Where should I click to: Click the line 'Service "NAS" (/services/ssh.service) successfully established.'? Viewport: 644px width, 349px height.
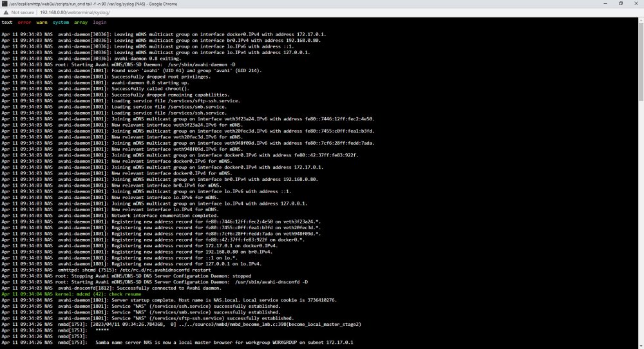coord(141,306)
